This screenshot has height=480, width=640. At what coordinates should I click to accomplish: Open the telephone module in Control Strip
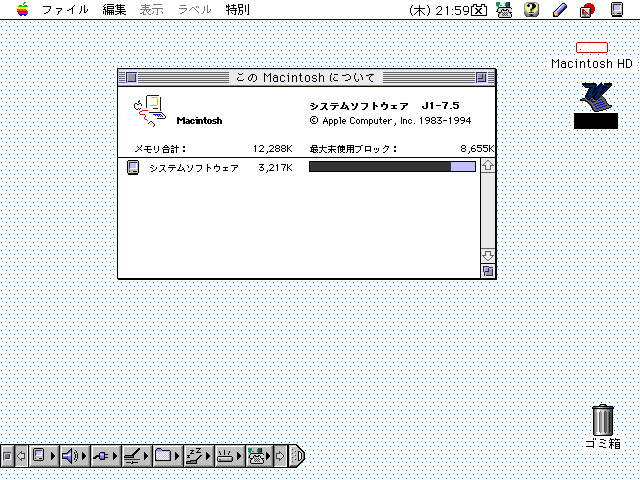pos(260,456)
